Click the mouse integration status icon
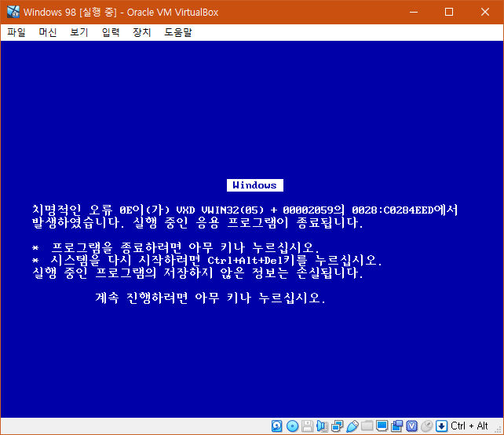This screenshot has height=435, width=504. 427,426
